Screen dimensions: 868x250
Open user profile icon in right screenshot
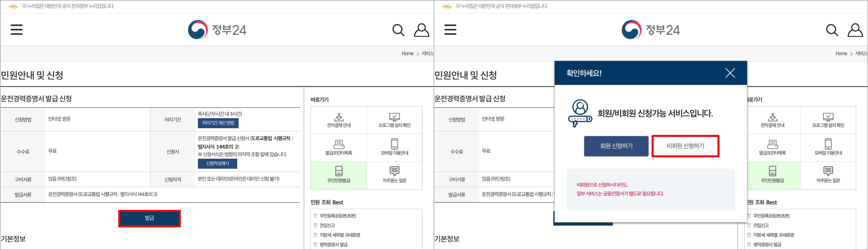(x=855, y=30)
